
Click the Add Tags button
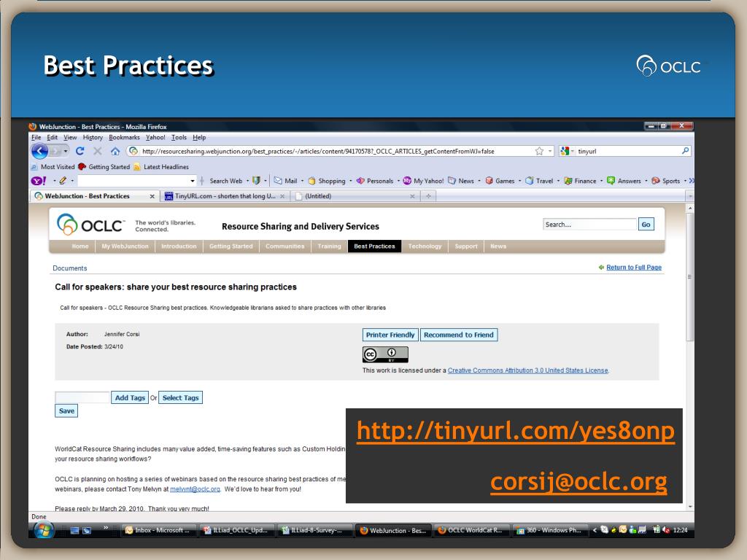130,397
